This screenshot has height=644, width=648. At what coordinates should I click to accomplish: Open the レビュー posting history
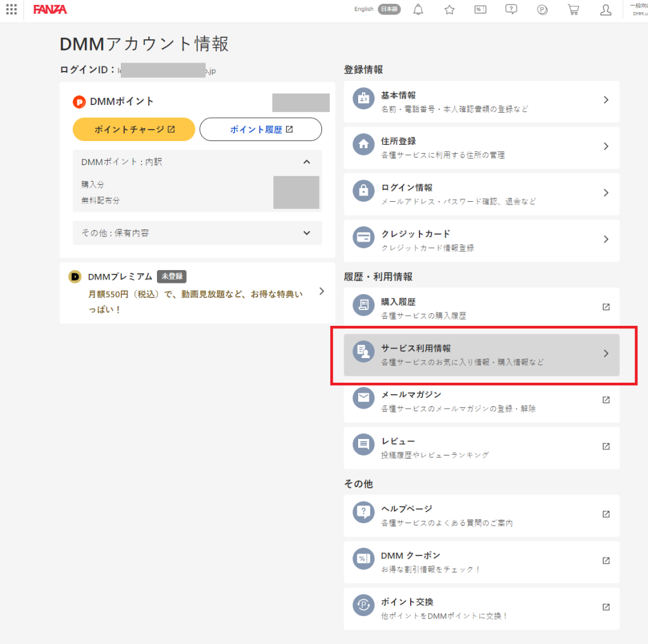pyautogui.click(x=481, y=447)
